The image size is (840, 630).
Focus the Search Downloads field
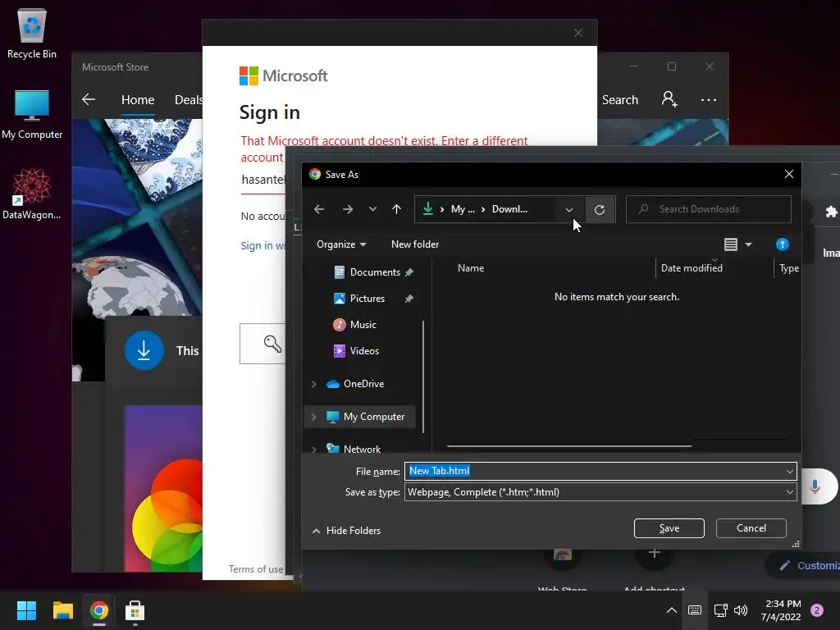708,209
